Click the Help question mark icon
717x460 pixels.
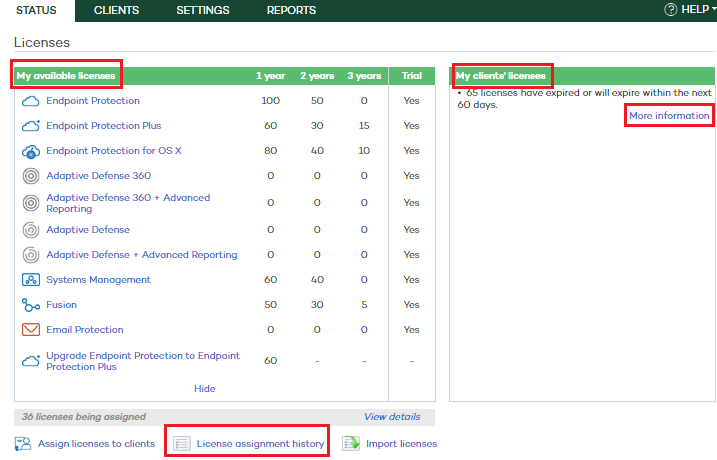[x=670, y=10]
